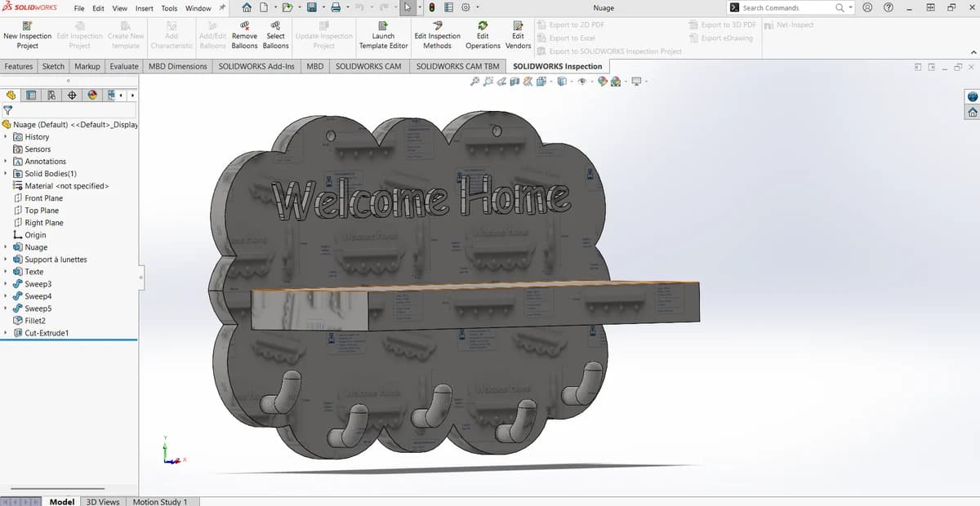Switch to the DisplayManager tab icon
Screen dimensions: 980x506
92,95
